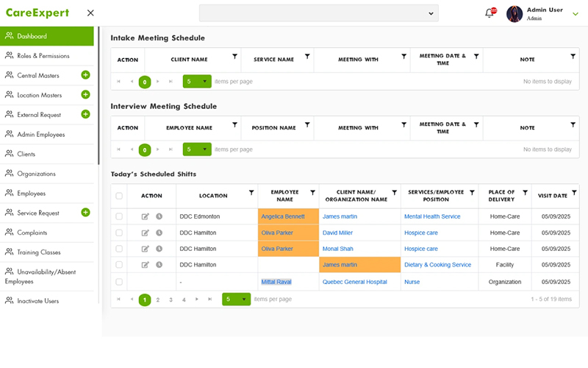Click filter icon on Location column
The image size is (588, 368).
251,193
